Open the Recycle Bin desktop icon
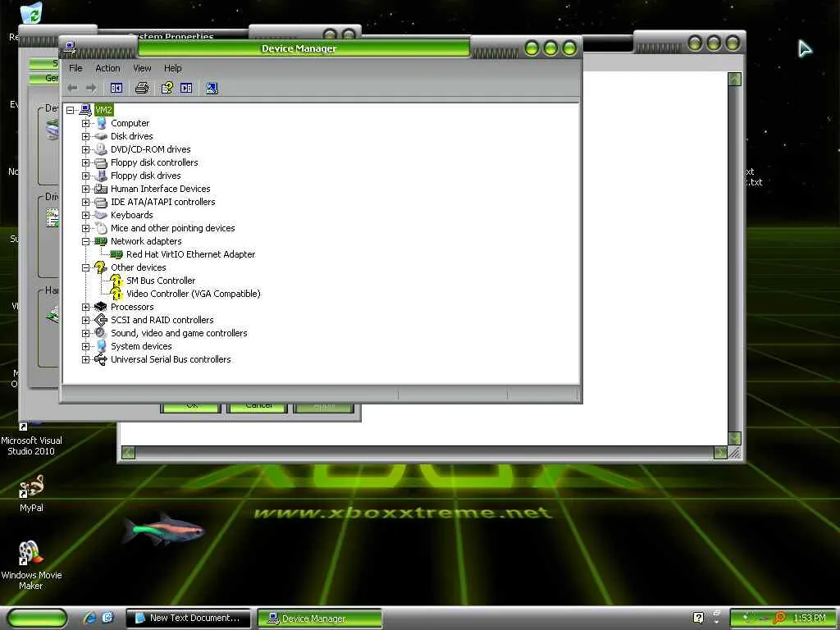Viewport: 840px width, 630px height. tap(31, 13)
